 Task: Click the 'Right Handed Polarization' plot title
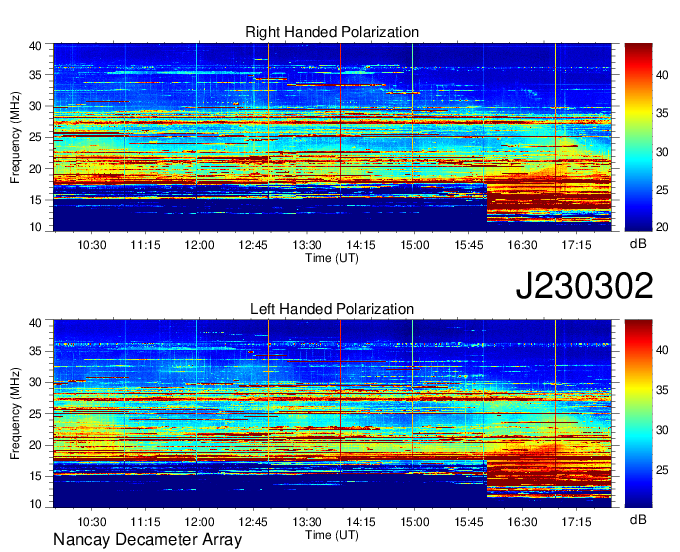[332, 32]
